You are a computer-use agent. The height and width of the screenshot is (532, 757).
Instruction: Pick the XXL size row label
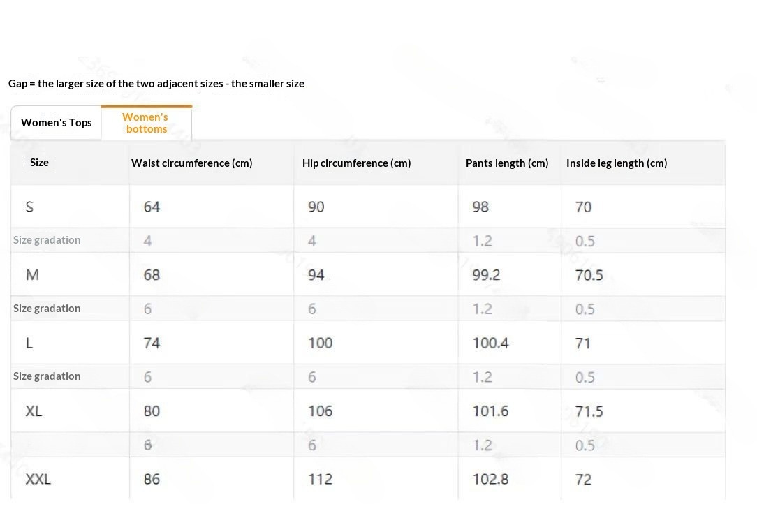click(38, 479)
